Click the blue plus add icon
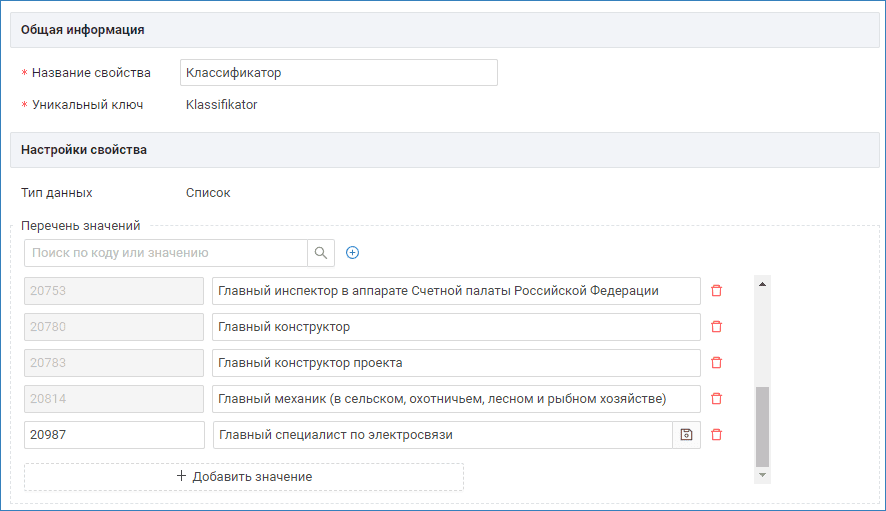Image resolution: width=886 pixels, height=511 pixels. (x=352, y=253)
